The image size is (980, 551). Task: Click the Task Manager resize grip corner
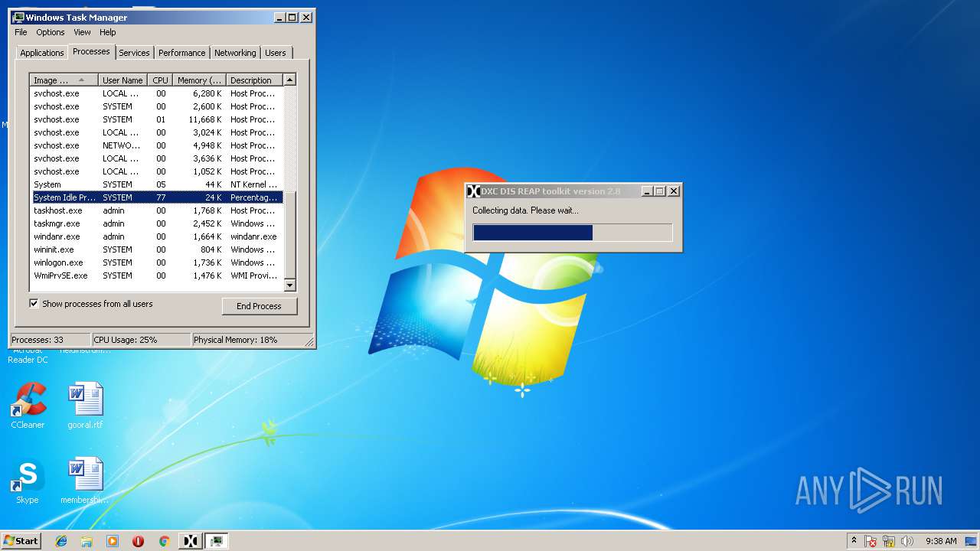click(x=309, y=341)
